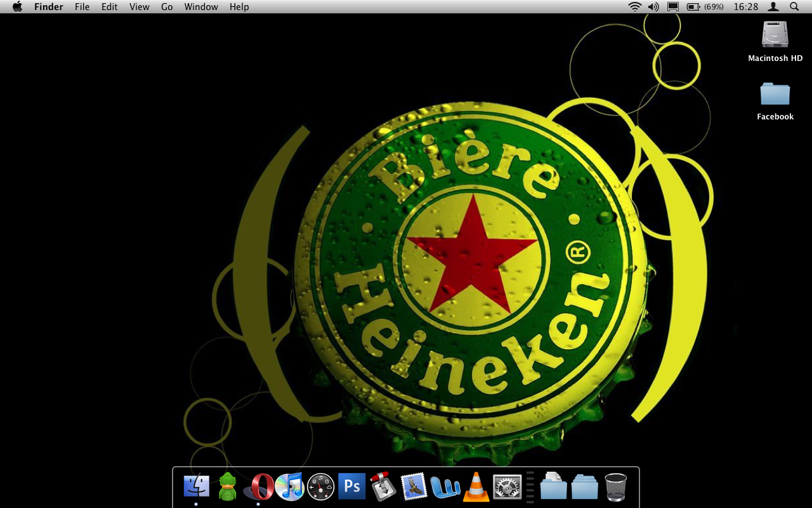Click the battery status icon

click(693, 6)
